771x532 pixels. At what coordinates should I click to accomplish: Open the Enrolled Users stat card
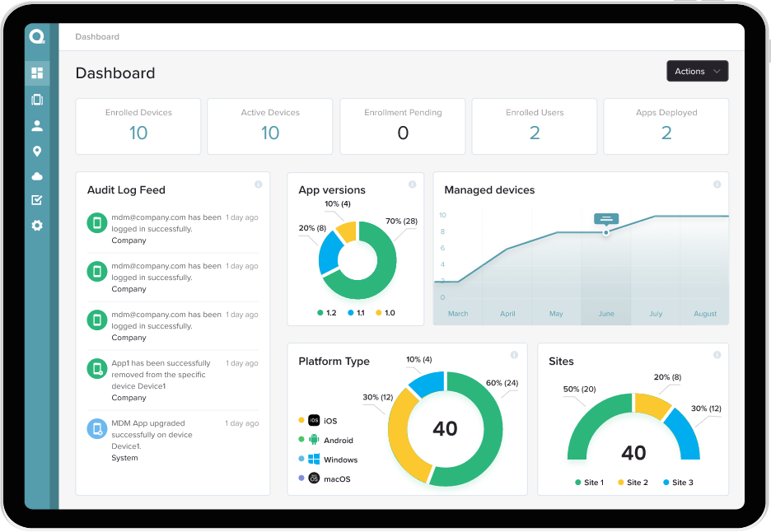534,126
